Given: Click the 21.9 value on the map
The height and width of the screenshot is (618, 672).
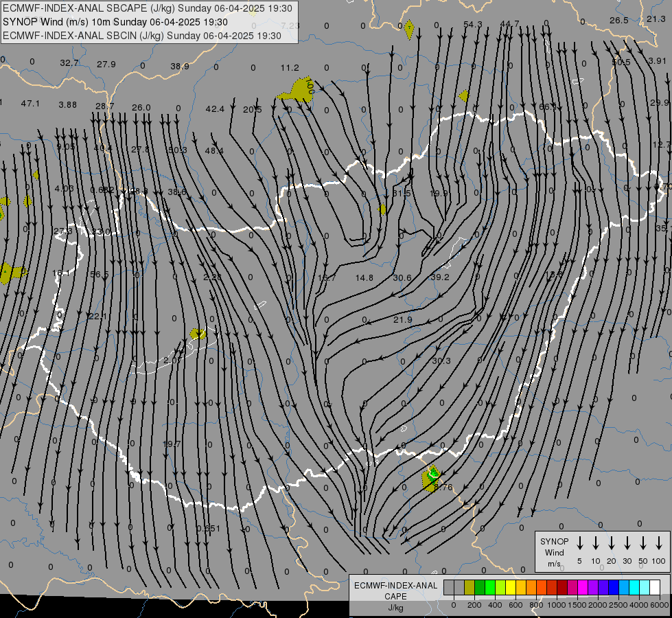Looking at the screenshot, I should (x=403, y=319).
